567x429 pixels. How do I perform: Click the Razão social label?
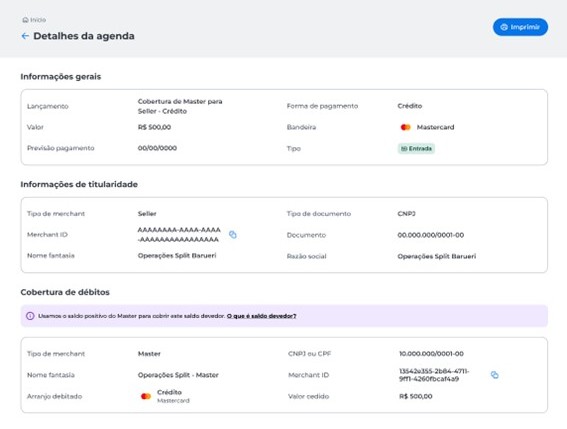[307, 256]
